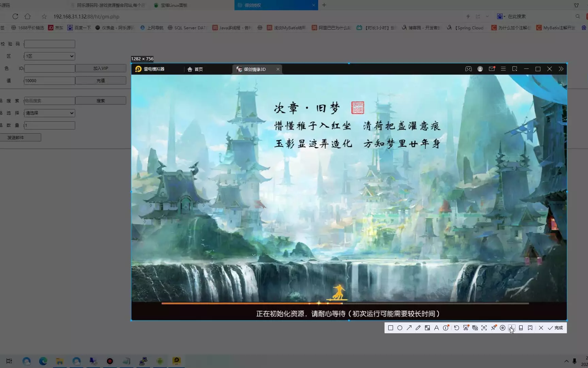Click the 发送邮件 button
This screenshot has height=368, width=588.
[20, 137]
